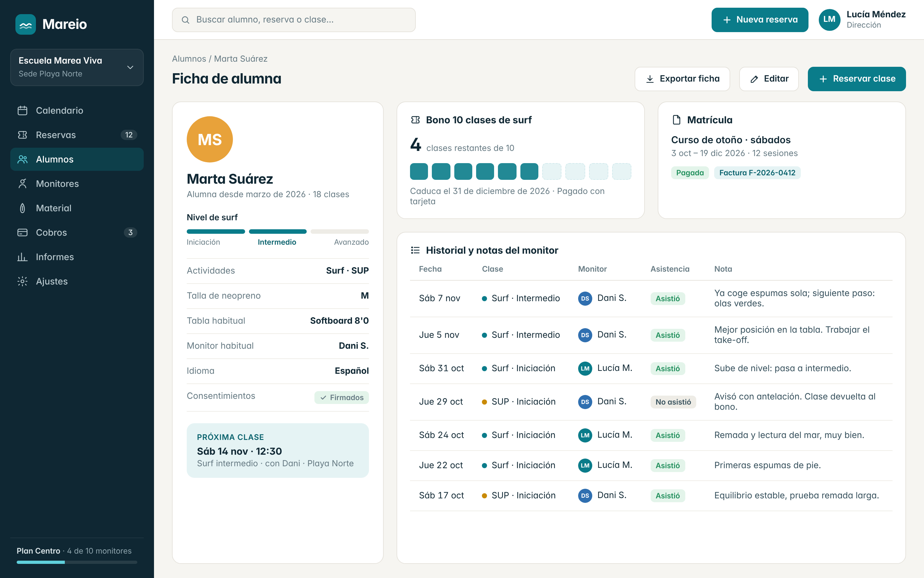Click the Cobros card icon in sidebar
Viewport: 924px width, 578px height.
click(x=22, y=232)
